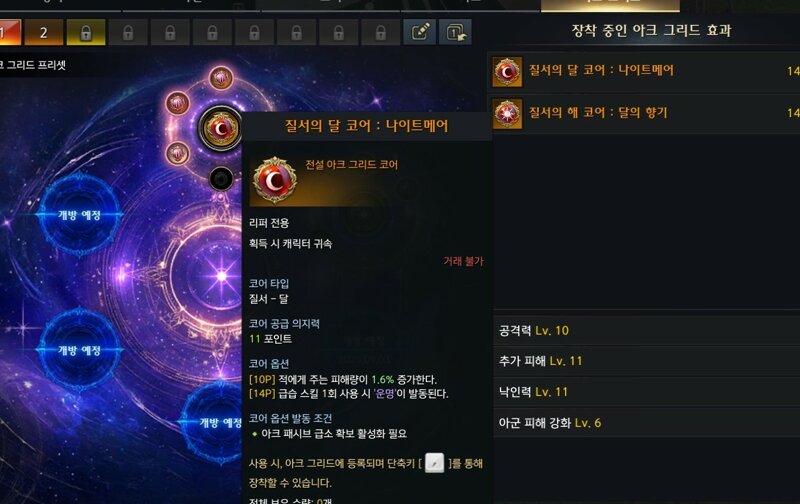Screen dimensions: 800x504
Task: Click the copy preset icon
Action: pyautogui.click(x=456, y=32)
